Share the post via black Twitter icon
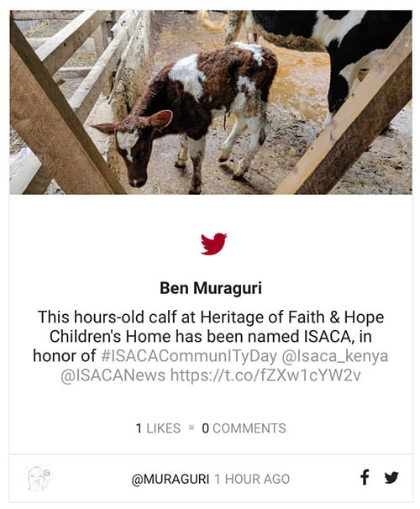420x509 pixels. tap(391, 478)
